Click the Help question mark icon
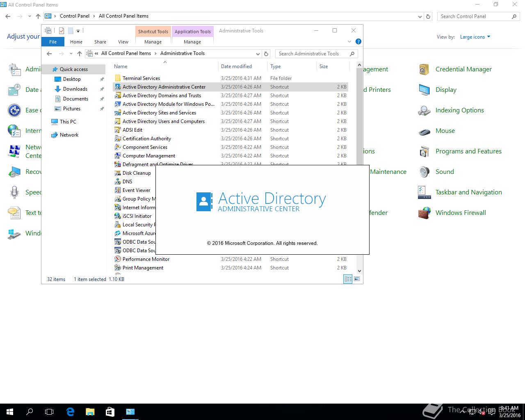The height and width of the screenshot is (420, 525). (358, 41)
